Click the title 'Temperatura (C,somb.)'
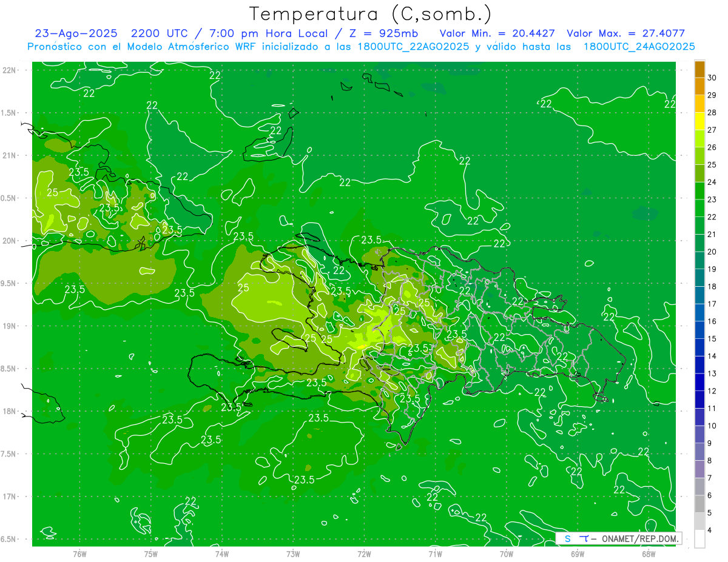This screenshot has height=562, width=728. (370, 13)
